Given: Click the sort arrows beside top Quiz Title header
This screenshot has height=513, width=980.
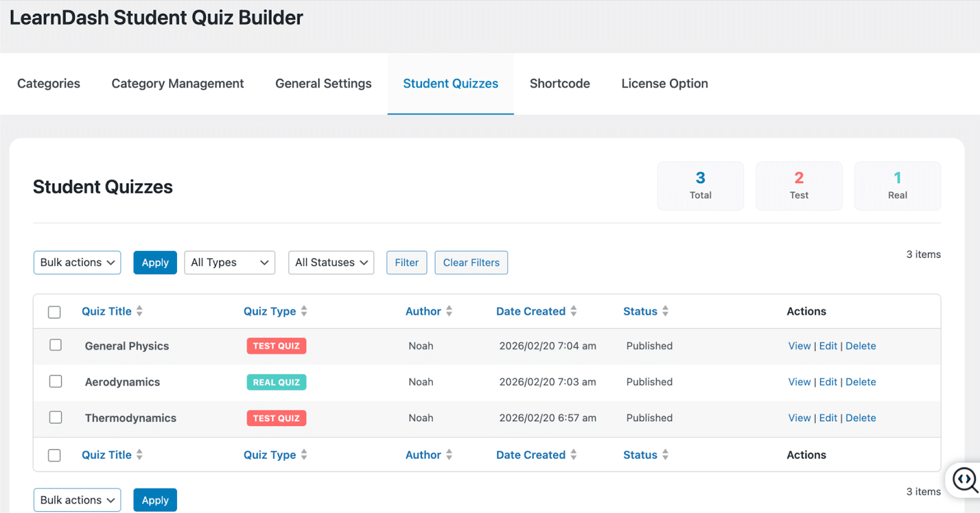Looking at the screenshot, I should 140,311.
